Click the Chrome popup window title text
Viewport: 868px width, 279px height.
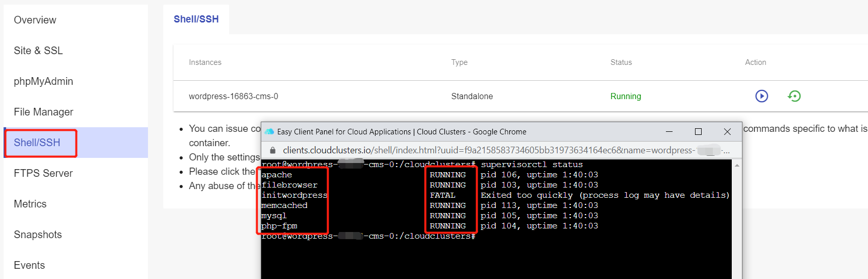click(x=402, y=131)
